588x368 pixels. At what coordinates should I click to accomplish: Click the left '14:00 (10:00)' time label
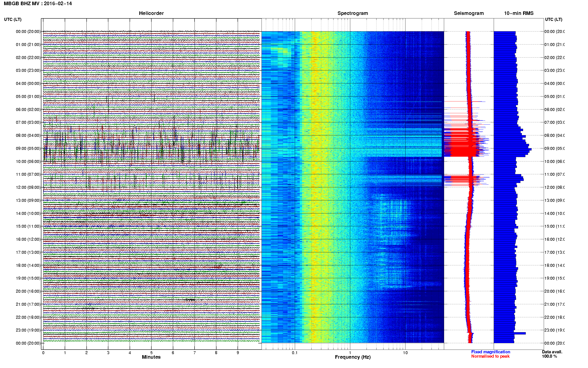pyautogui.click(x=28, y=213)
